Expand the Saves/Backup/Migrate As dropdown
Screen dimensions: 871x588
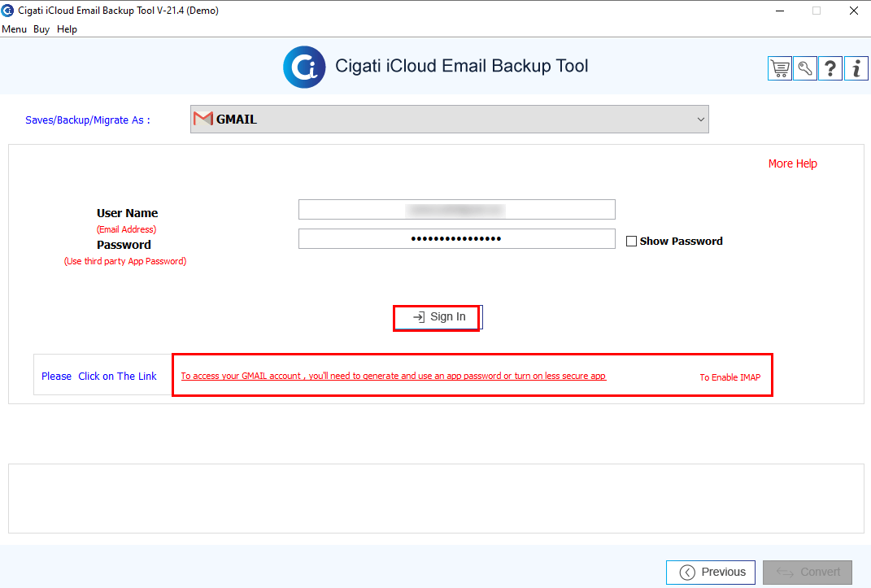(450, 120)
